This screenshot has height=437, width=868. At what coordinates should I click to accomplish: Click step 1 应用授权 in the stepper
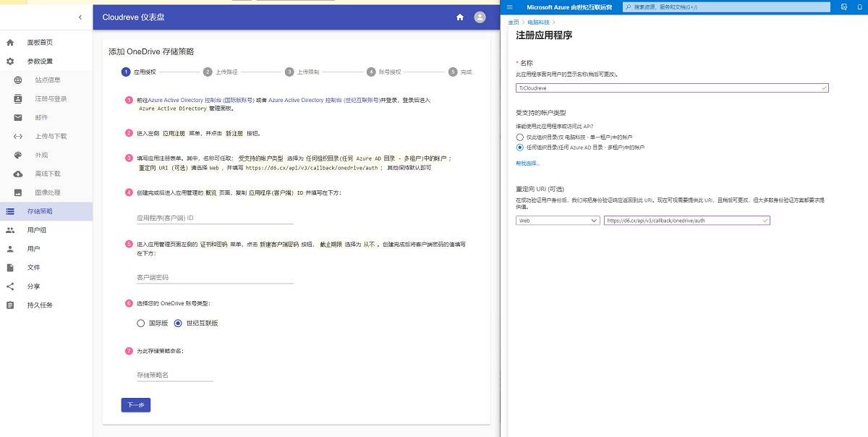[139, 72]
